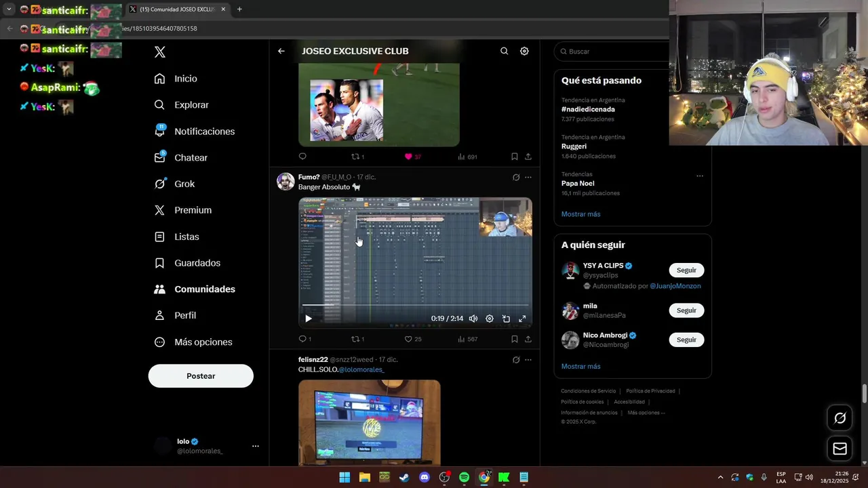Click the Postear button
Image resolution: width=868 pixels, height=488 pixels.
pyautogui.click(x=201, y=376)
